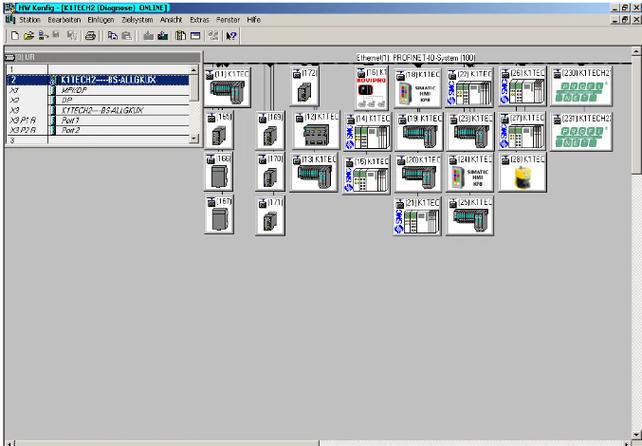This screenshot has width=642, height=446.
Task: Open the Station menu
Action: coord(29,20)
